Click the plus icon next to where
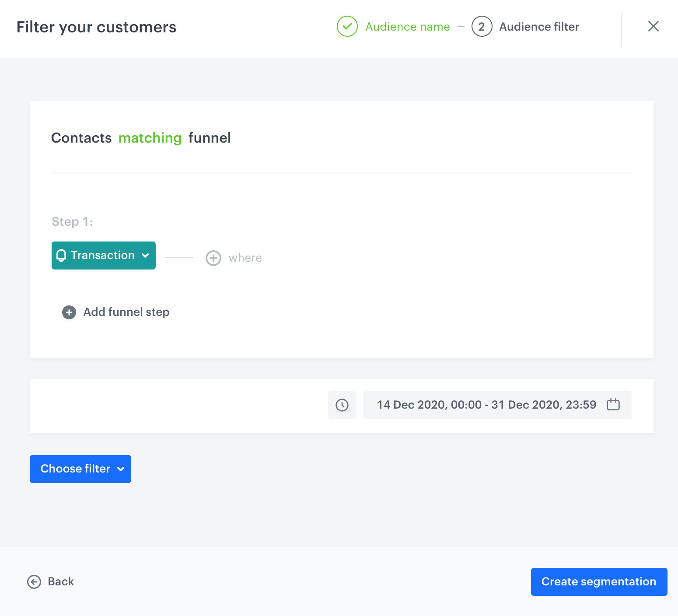678x616 pixels. pyautogui.click(x=213, y=258)
